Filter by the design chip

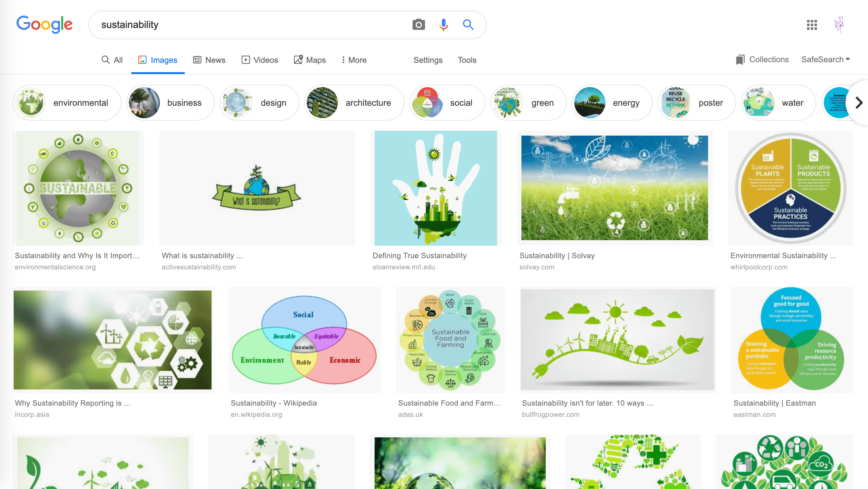259,103
